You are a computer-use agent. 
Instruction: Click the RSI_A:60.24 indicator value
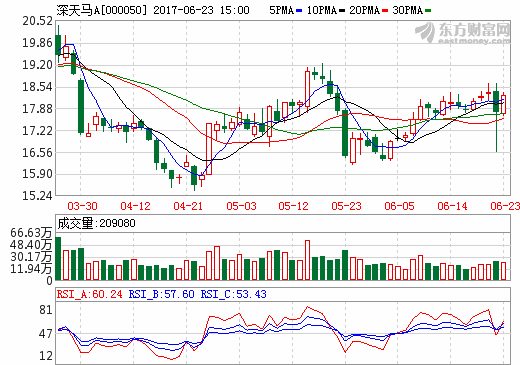tap(89, 294)
